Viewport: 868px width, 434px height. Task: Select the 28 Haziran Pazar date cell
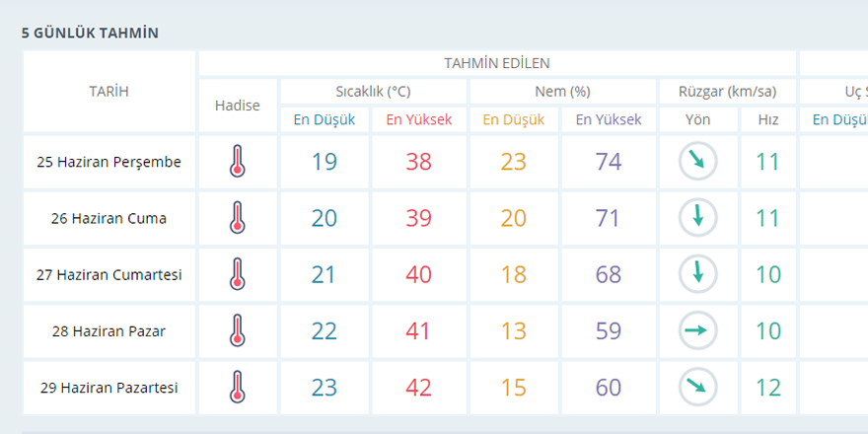[x=109, y=331]
